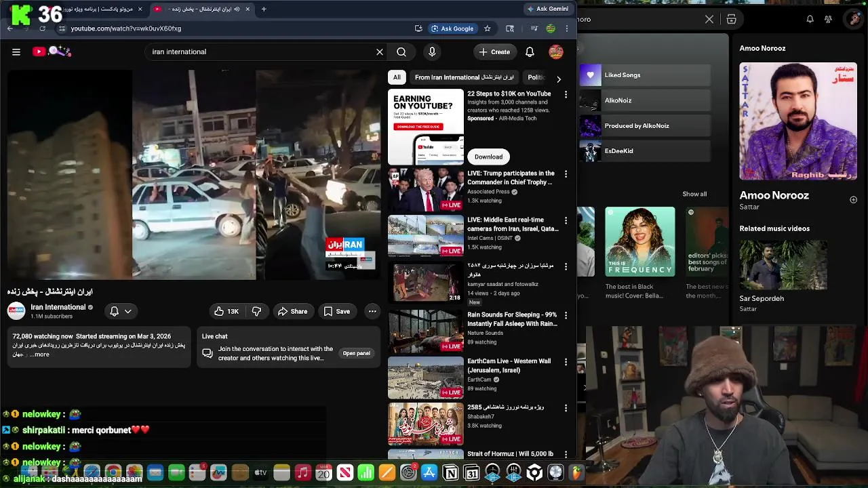Image resolution: width=868 pixels, height=488 pixels.
Task: Click the sponsored ad Download button
Action: click(488, 157)
